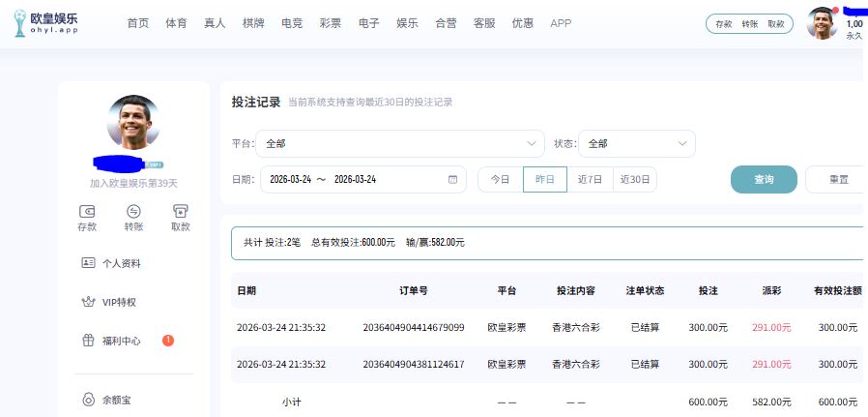Open the 体育 sports menu
Screen dimensions: 868x417
click(x=176, y=23)
